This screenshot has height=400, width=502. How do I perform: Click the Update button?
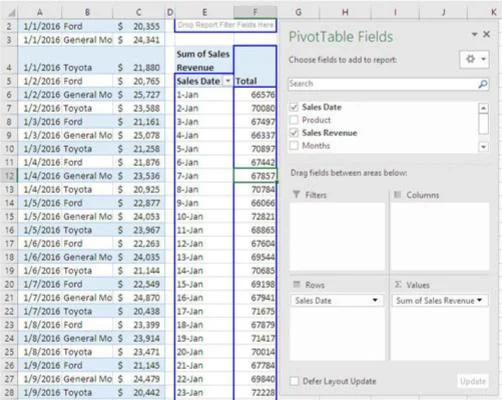tap(473, 381)
